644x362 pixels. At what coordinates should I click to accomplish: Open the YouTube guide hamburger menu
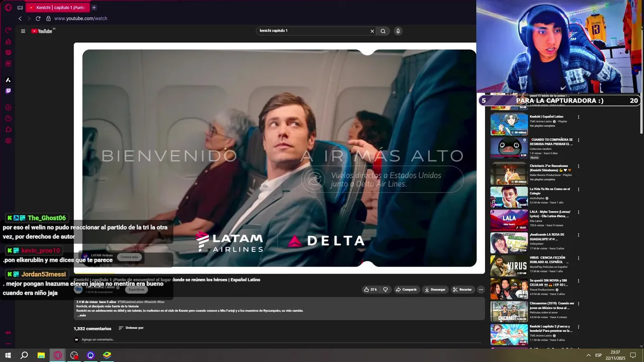tap(23, 31)
